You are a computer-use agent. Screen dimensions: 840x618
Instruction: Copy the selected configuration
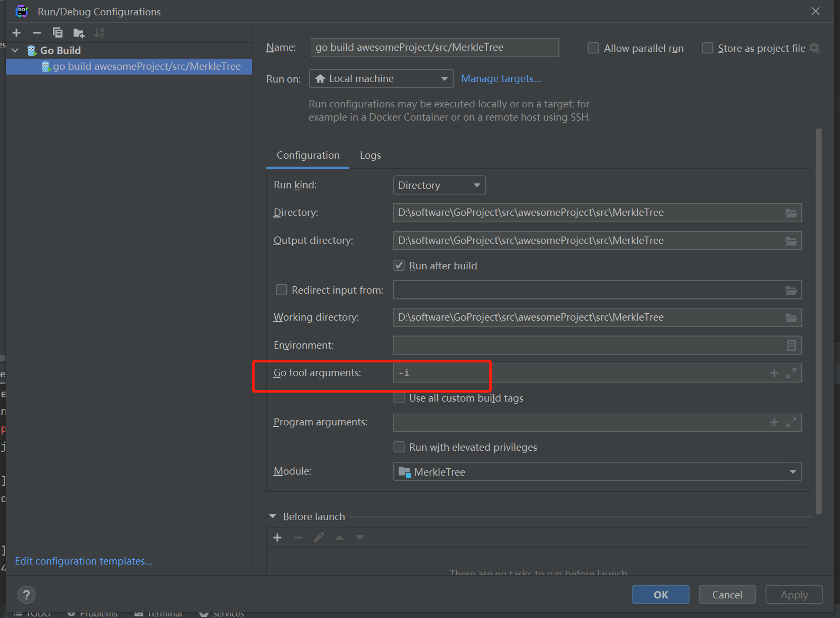[x=58, y=33]
